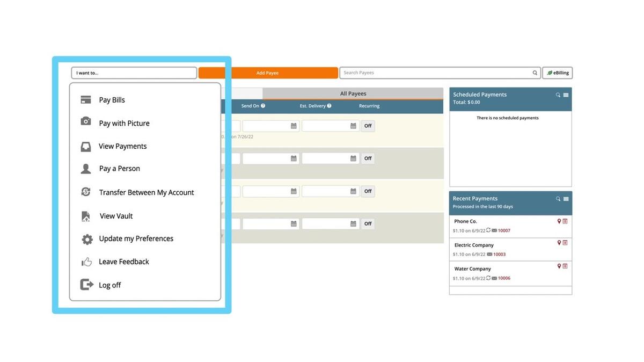
Task: Click the Search Payees magnifier icon
Action: [535, 73]
